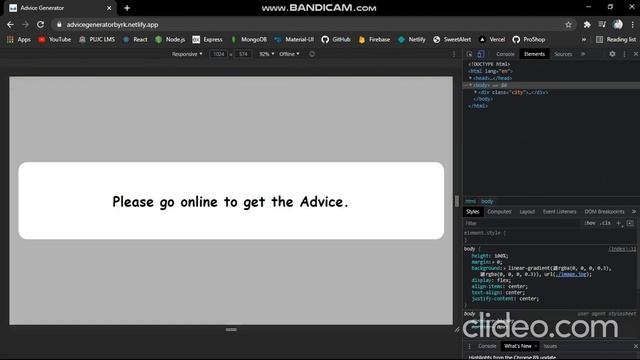This screenshot has height=360, width=640.
Task: Open the YouTube bookmark
Action: coord(55,40)
